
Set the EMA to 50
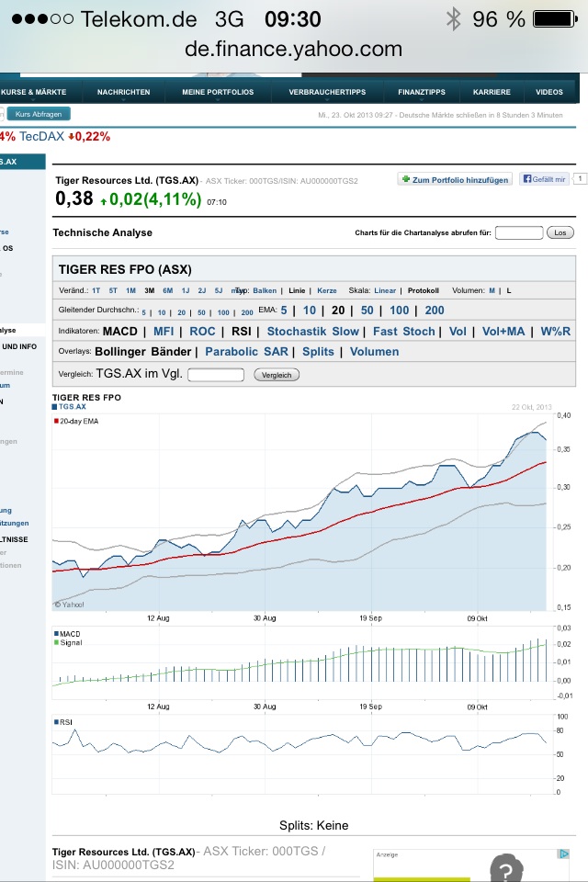(366, 311)
